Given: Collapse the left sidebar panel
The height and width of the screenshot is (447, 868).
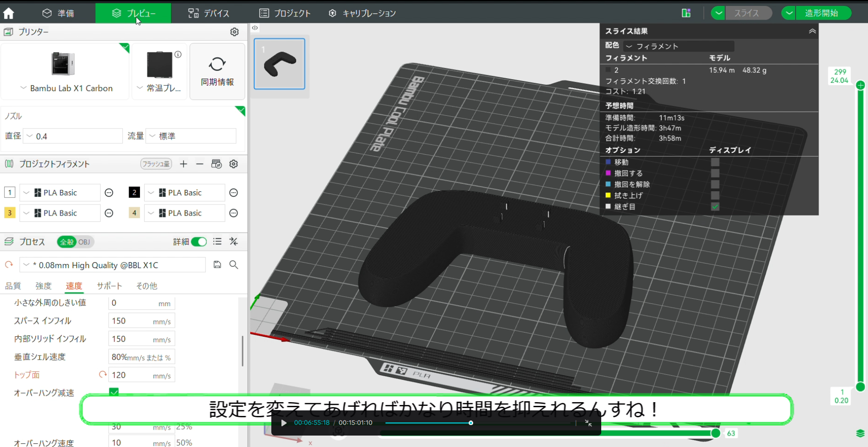Looking at the screenshot, I should click(x=255, y=28).
